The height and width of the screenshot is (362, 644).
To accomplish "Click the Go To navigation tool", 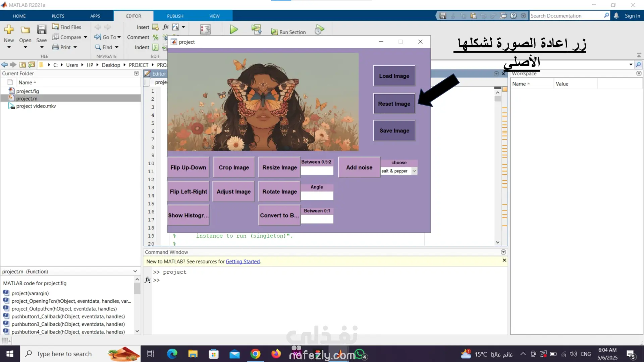I will pyautogui.click(x=107, y=37).
